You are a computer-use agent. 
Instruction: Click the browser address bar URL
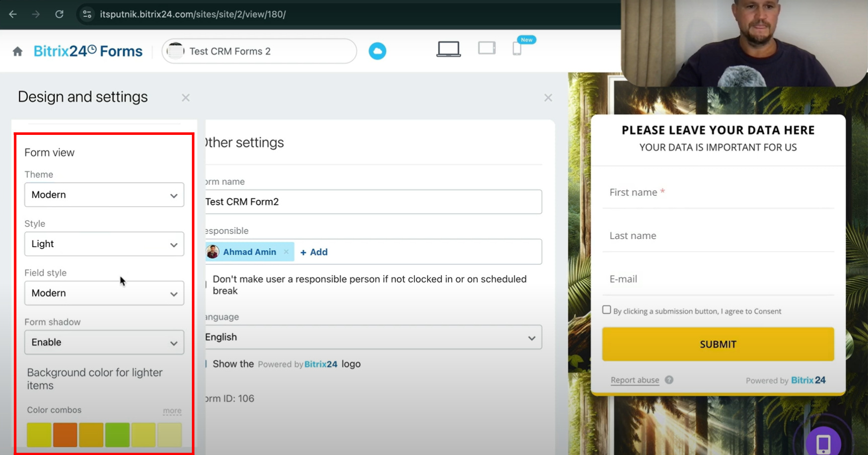[193, 14]
